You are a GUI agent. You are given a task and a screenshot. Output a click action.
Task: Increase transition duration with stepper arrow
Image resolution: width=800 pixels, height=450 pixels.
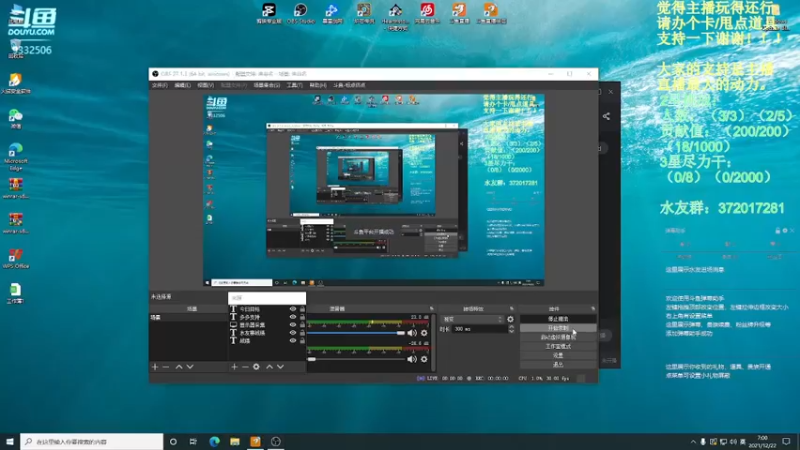pyautogui.click(x=511, y=327)
